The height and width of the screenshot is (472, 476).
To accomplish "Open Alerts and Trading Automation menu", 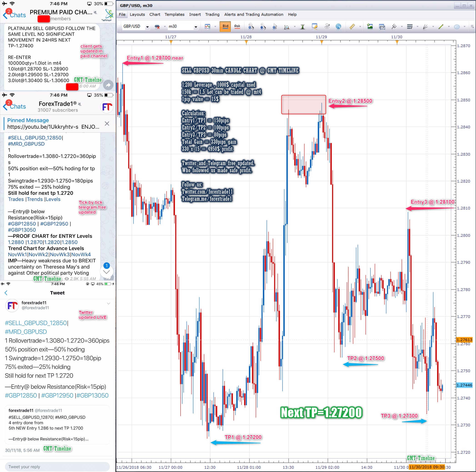I will click(x=253, y=15).
